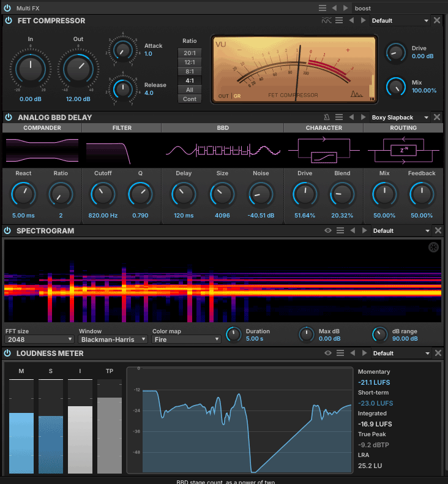The height and width of the screenshot is (484, 448).
Task: Select the BBD section tab
Action: (x=223, y=128)
